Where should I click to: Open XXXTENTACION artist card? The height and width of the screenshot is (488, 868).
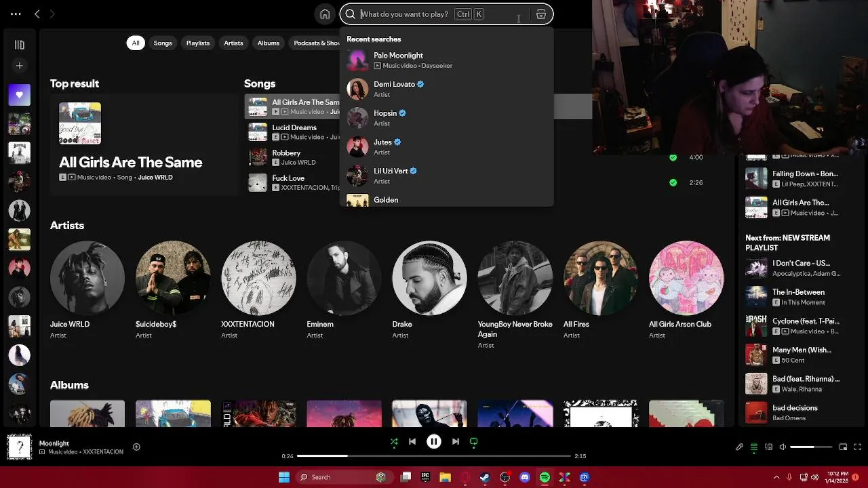pyautogui.click(x=258, y=290)
